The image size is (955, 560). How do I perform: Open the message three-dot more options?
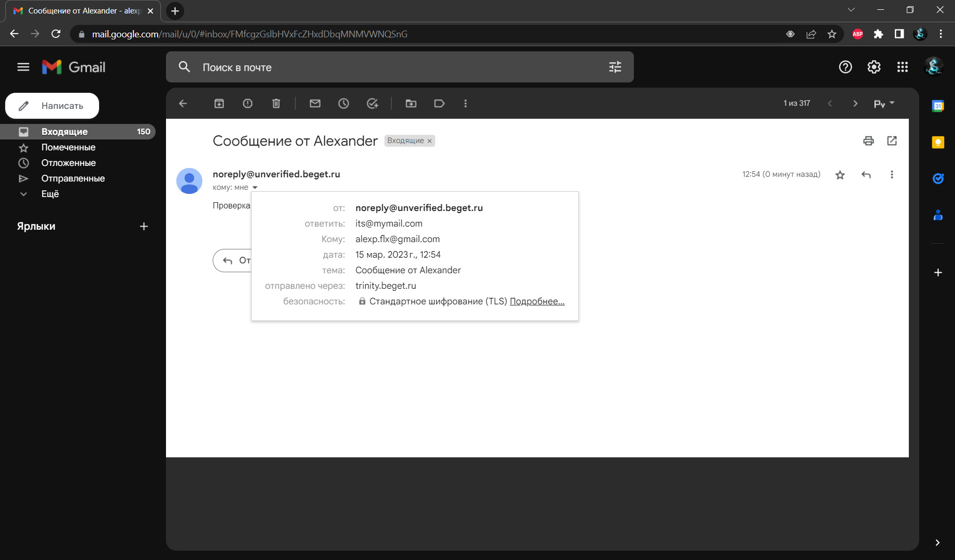point(892,175)
